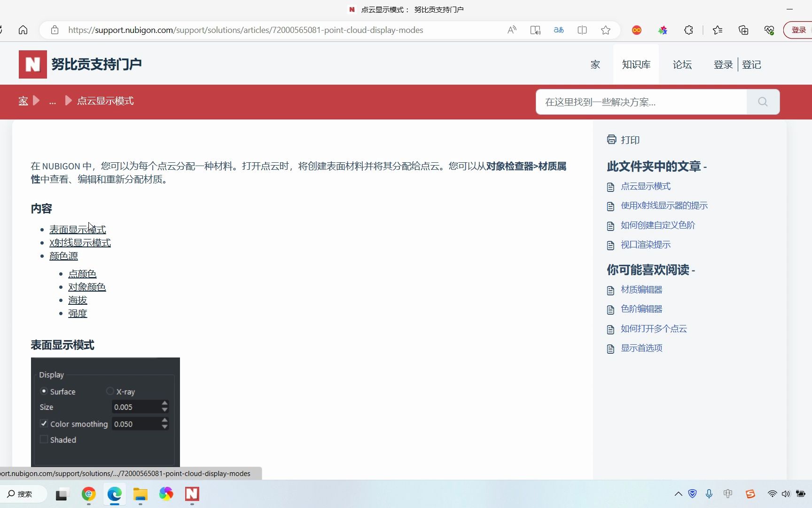Click 登记 in the site header
812x508 pixels.
(x=751, y=64)
